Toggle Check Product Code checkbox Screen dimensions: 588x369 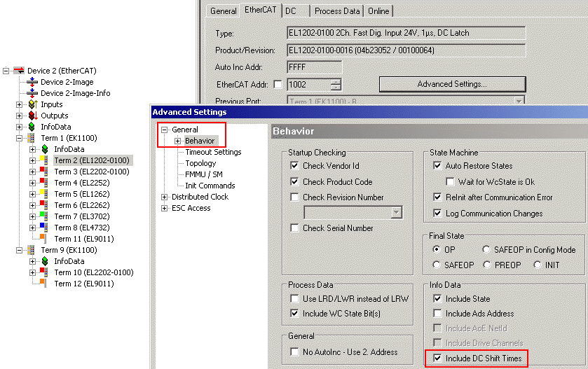tap(295, 181)
